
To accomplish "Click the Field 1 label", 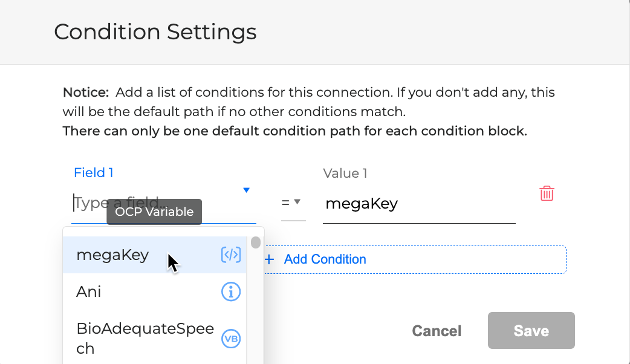I will coord(94,173).
